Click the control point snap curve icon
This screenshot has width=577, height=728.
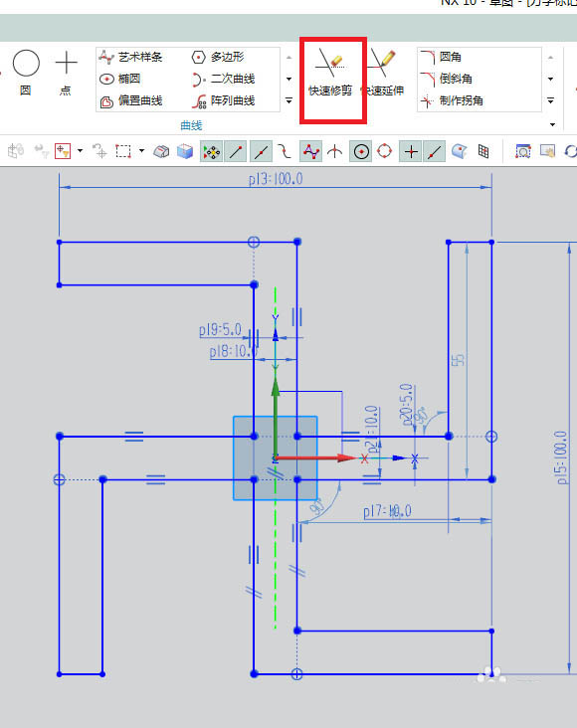[x=285, y=151]
